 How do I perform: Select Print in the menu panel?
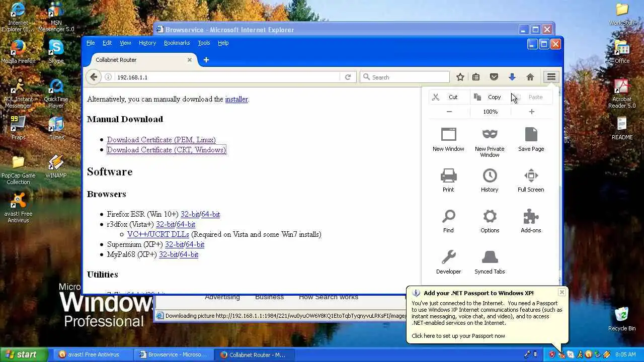(x=448, y=180)
